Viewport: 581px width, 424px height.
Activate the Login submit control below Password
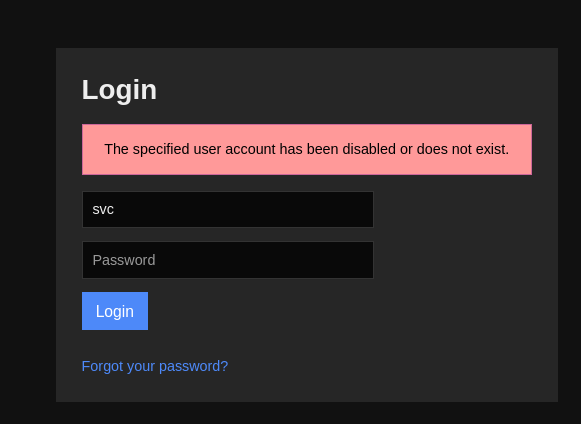pos(115,311)
